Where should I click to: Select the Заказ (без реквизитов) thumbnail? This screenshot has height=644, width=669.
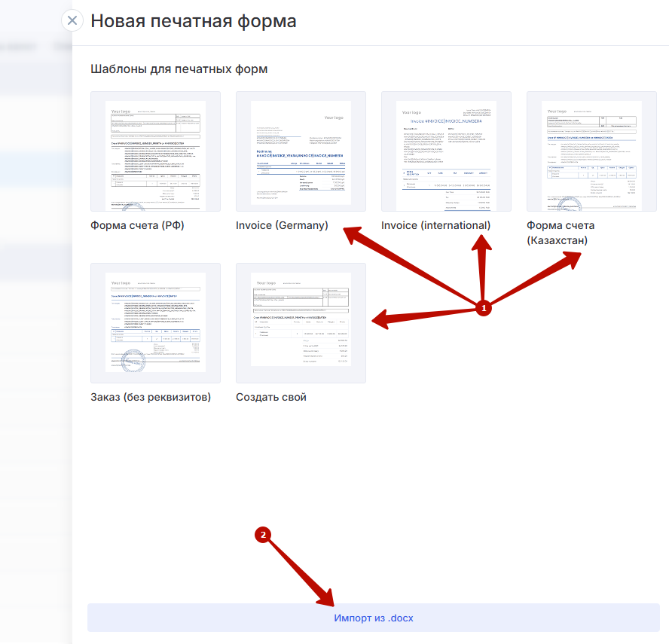pos(155,323)
